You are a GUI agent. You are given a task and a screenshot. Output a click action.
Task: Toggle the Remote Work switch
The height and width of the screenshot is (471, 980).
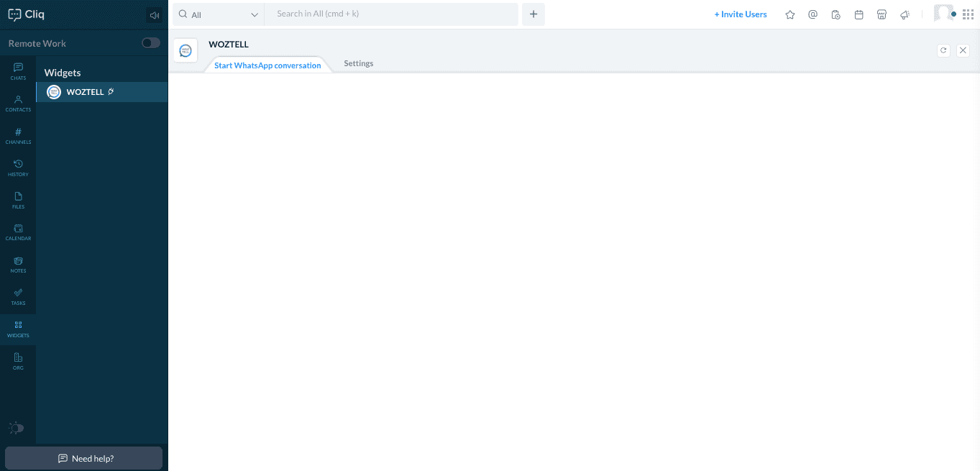click(151, 43)
